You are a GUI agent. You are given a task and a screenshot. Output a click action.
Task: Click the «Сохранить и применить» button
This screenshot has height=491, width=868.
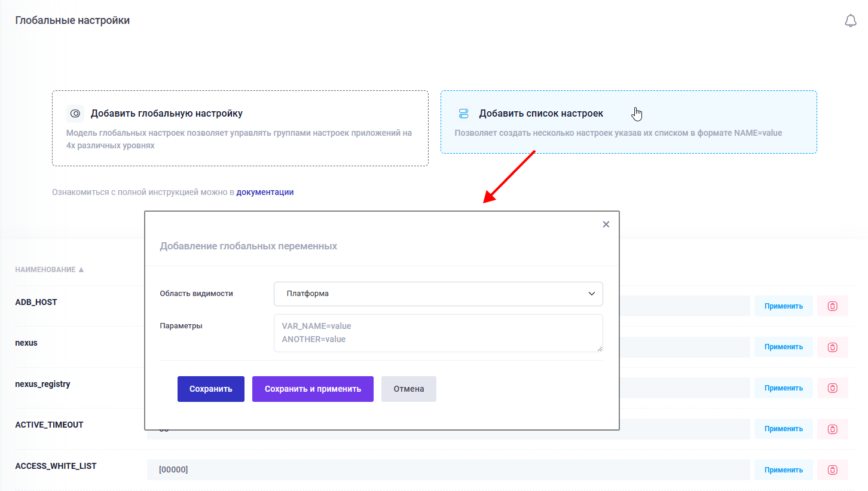pos(313,389)
